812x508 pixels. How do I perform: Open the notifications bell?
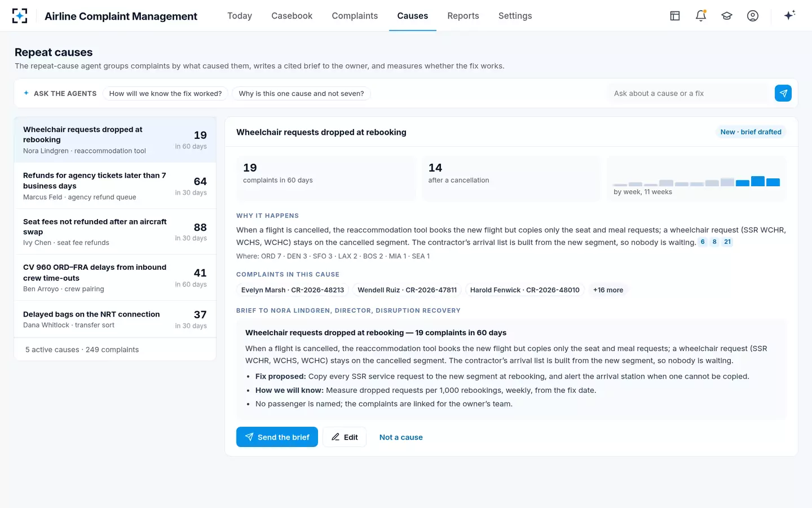pyautogui.click(x=701, y=16)
